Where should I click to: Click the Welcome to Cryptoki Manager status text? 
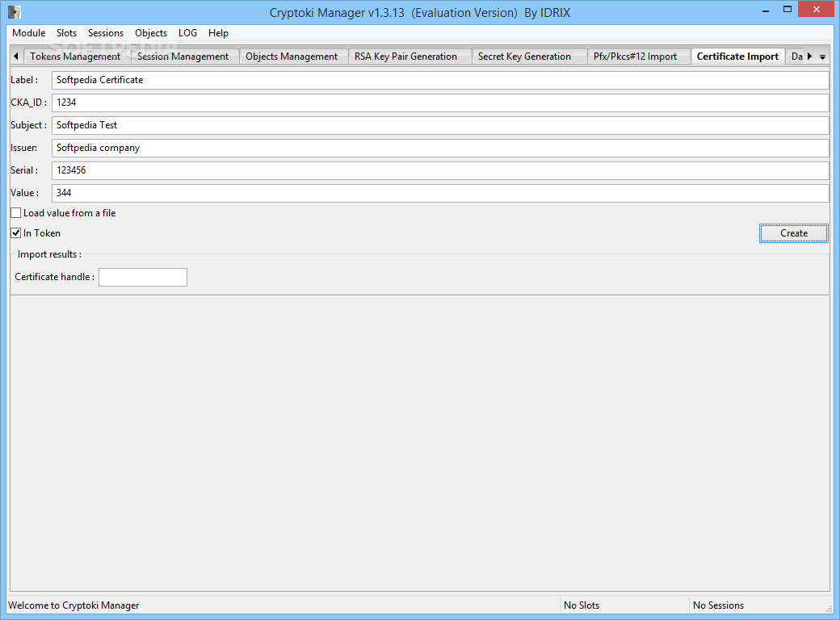[x=74, y=605]
